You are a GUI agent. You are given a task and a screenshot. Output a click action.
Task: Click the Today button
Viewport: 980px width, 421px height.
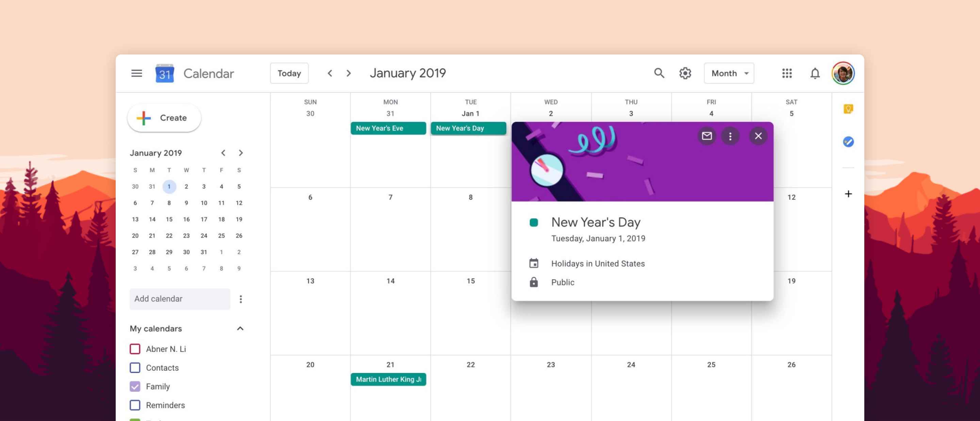click(x=289, y=73)
